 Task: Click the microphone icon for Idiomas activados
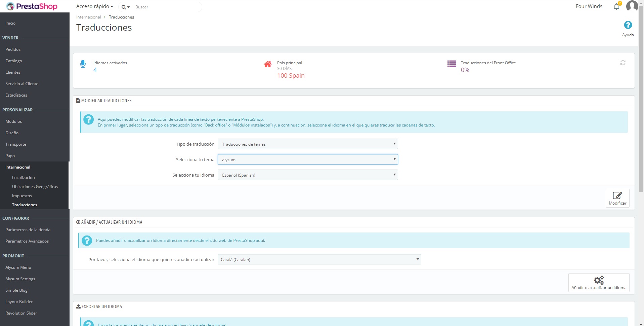click(83, 64)
